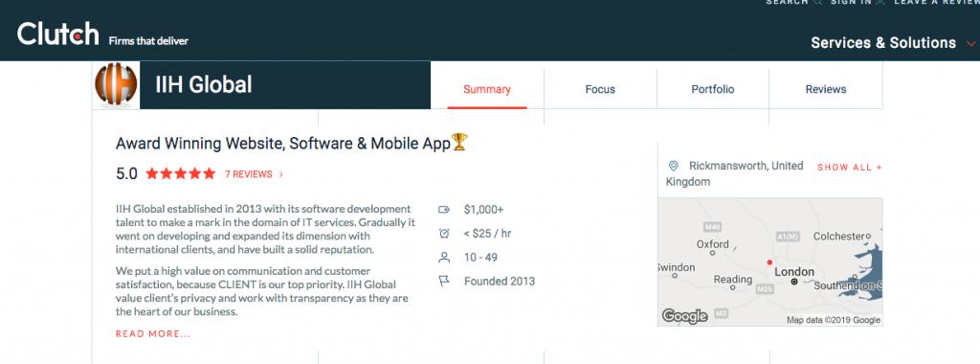980x364 pixels.
Task: Click the sign in user icon
Action: [880, 3]
